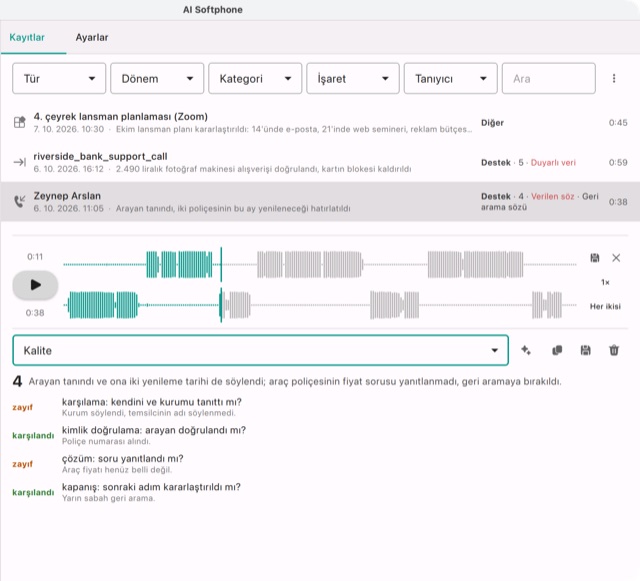Click the AI sparkle generate icon
The width and height of the screenshot is (640, 581).
point(526,350)
